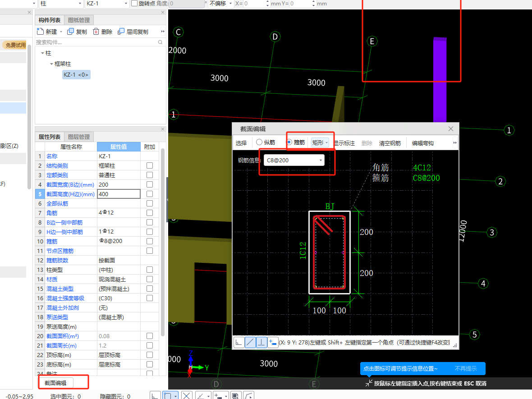
Task: Tick 附加 checkbox for 材质 row
Action: (150, 279)
